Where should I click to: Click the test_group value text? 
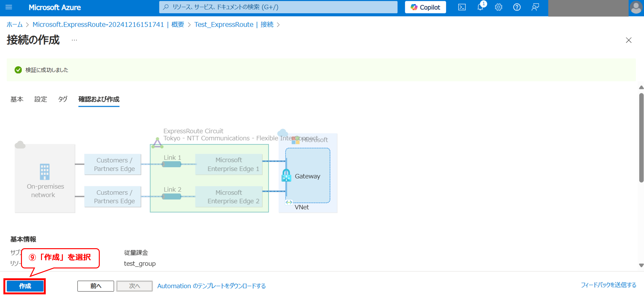pyautogui.click(x=140, y=264)
